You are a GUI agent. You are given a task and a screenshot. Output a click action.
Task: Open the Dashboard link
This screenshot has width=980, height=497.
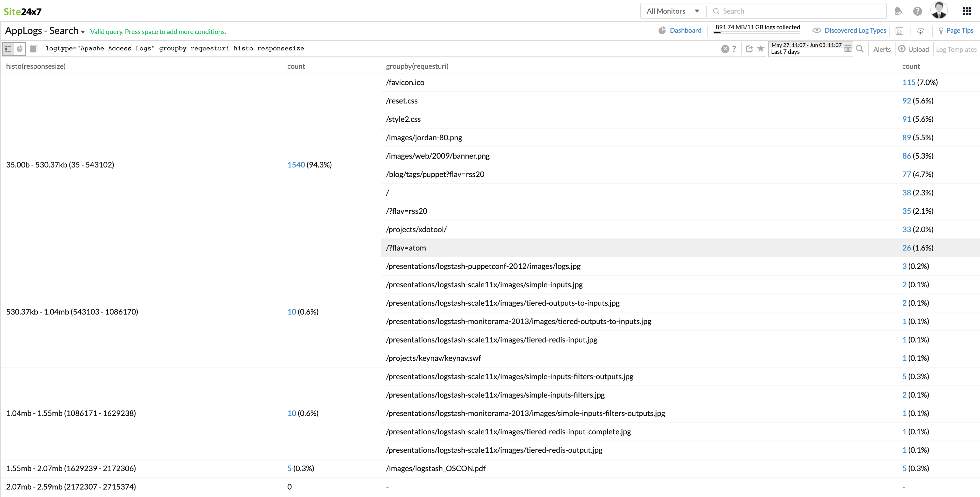click(685, 30)
